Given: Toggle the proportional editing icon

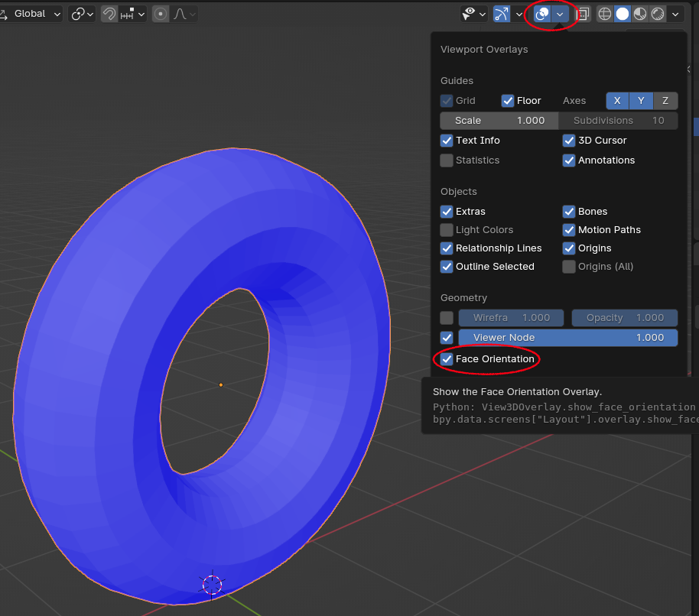Looking at the screenshot, I should (x=161, y=14).
